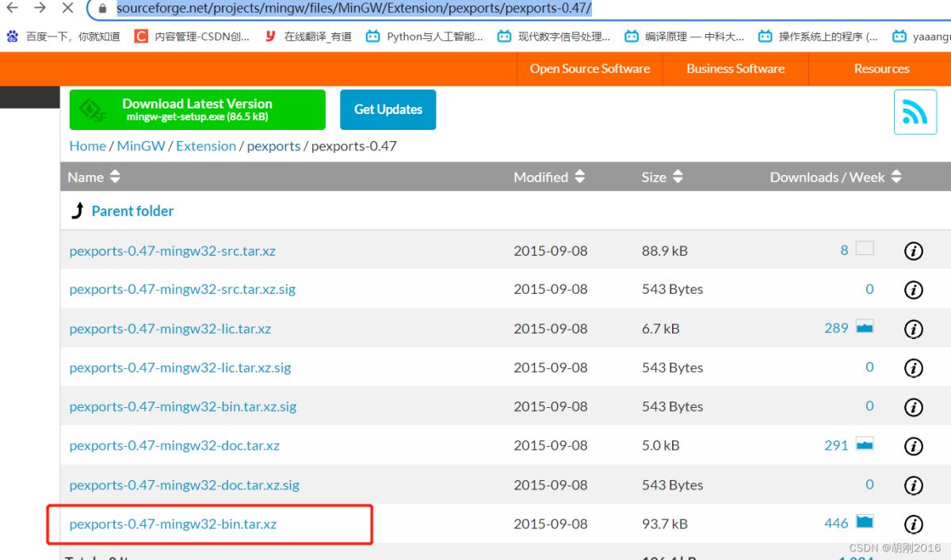The image size is (951, 560).
Task: View info icon for lic.tar.xz.sig row
Action: [913, 368]
